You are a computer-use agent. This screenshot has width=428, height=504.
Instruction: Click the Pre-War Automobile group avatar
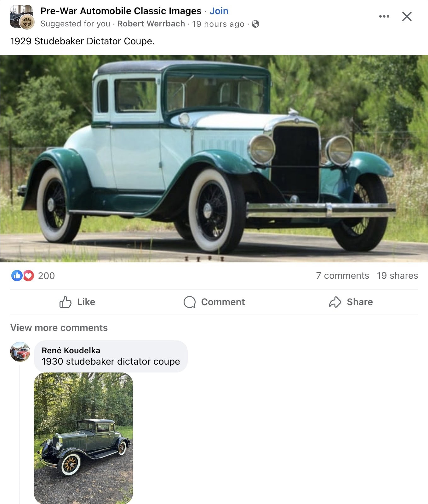22,17
